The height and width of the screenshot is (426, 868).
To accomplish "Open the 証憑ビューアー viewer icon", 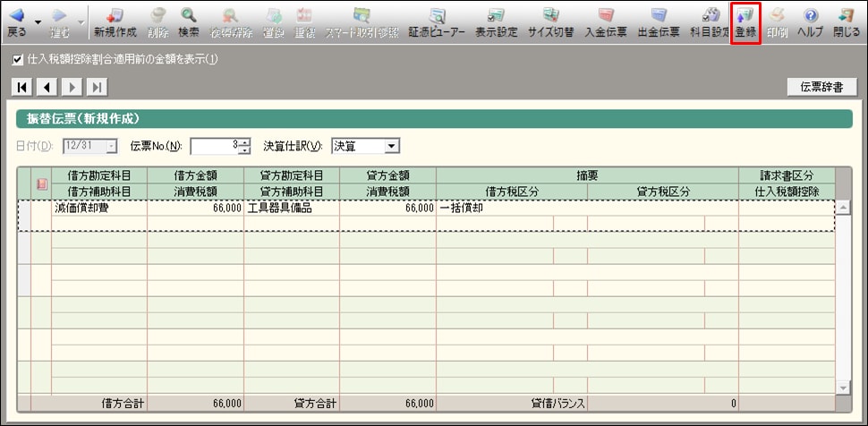I will 438,22.
